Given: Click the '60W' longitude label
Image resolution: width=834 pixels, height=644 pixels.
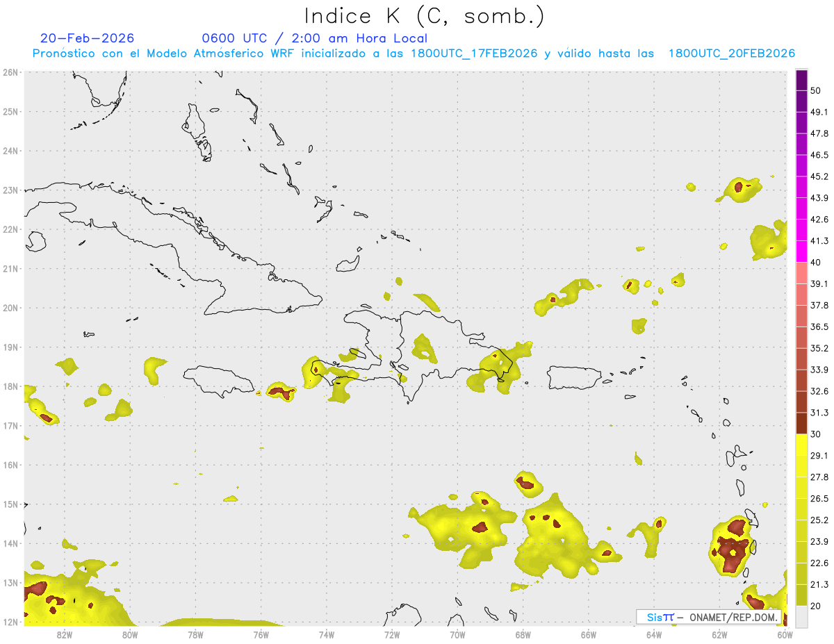Looking at the screenshot, I should coord(785,634).
